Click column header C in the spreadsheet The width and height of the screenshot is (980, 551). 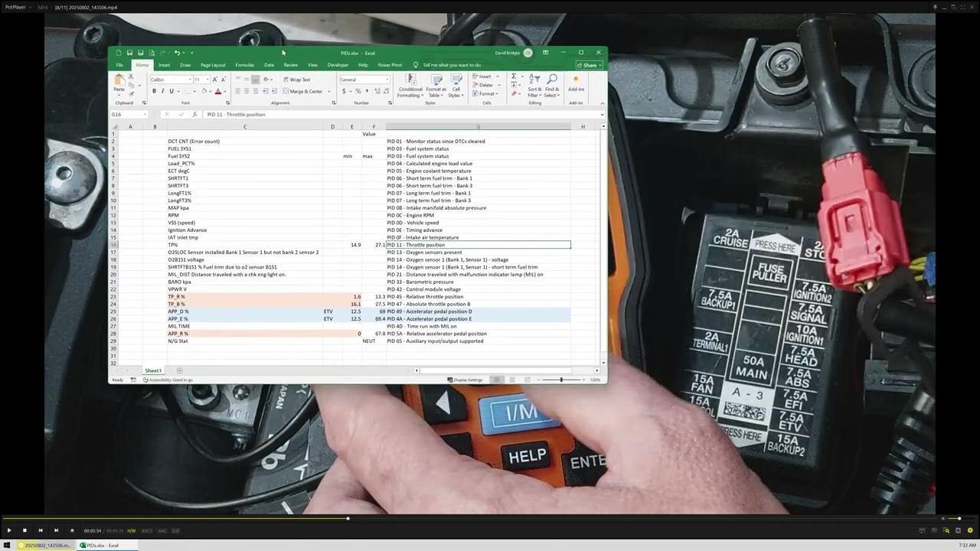tap(245, 126)
